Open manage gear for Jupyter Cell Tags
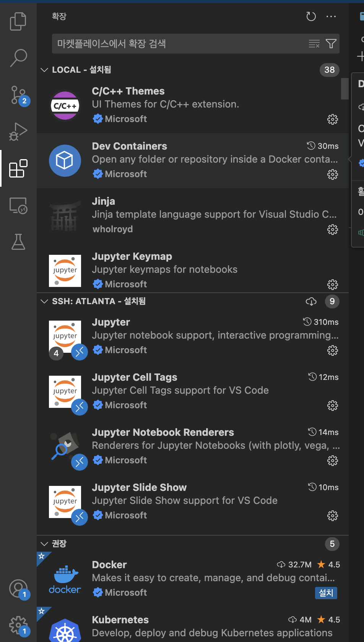Screen dimensions: 364x642 (x=333, y=406)
